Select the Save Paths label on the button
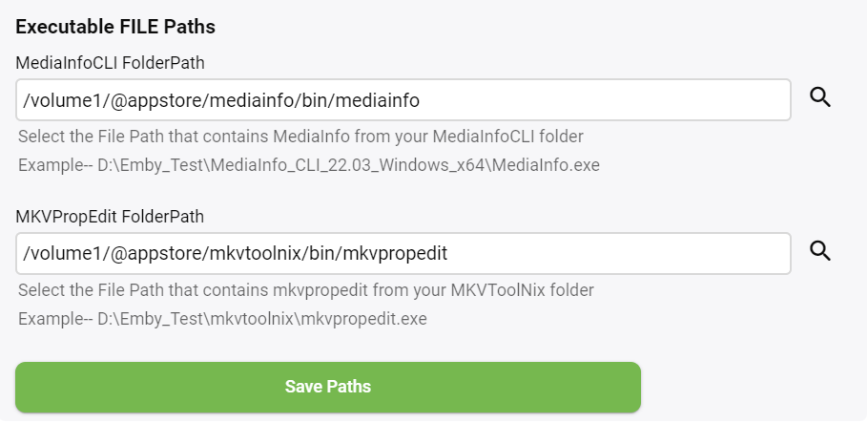 click(327, 387)
